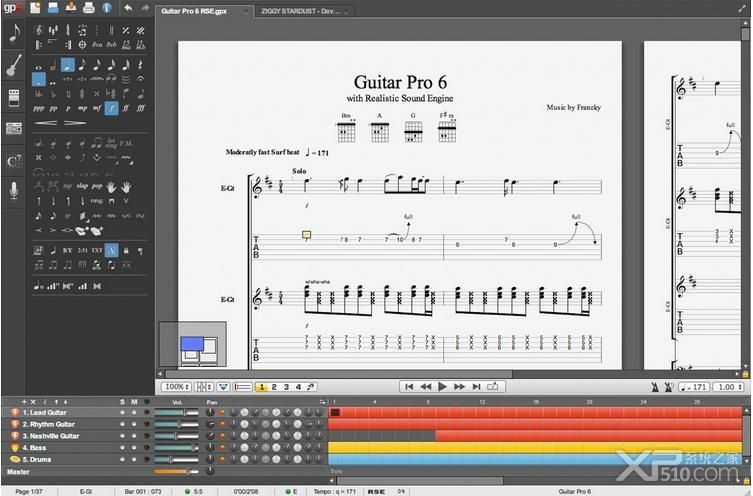Open the note edition panel (eighth note icon)

14,33
